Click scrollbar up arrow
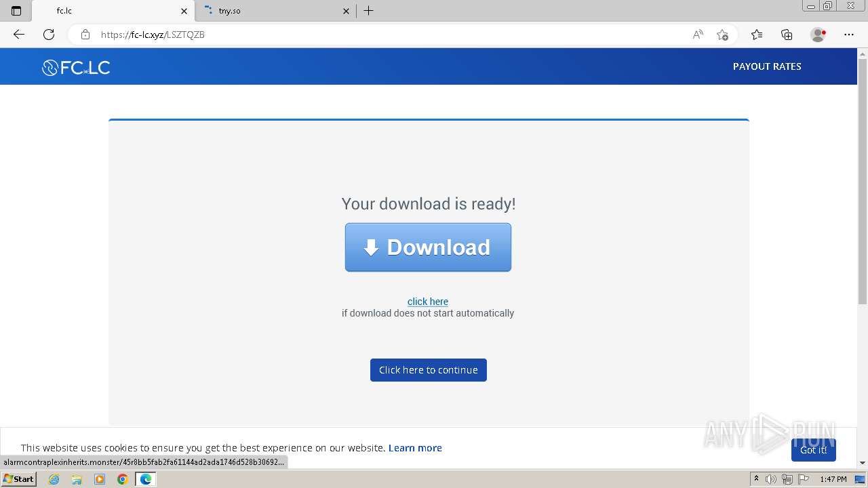The image size is (868, 488). 863,53
